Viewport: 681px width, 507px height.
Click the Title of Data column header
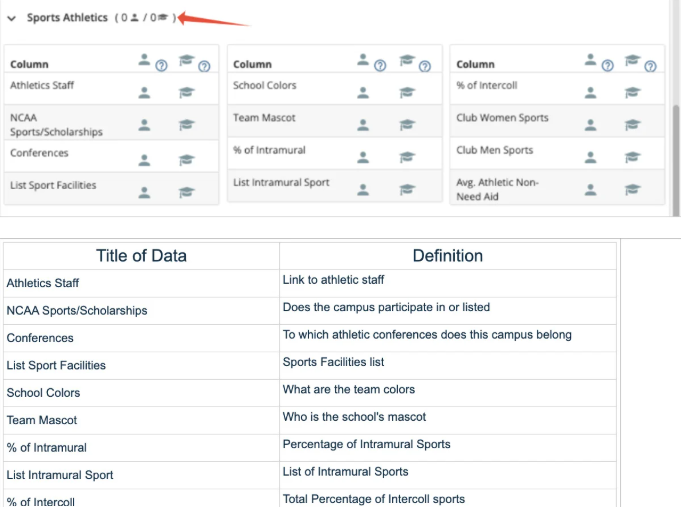141,256
